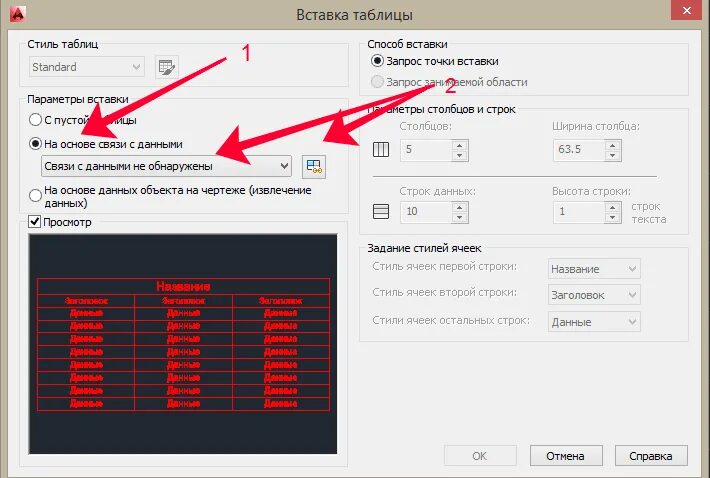The width and height of the screenshot is (710, 478).
Task: Select Запрос занимаемой области radio button
Action: [x=449, y=82]
